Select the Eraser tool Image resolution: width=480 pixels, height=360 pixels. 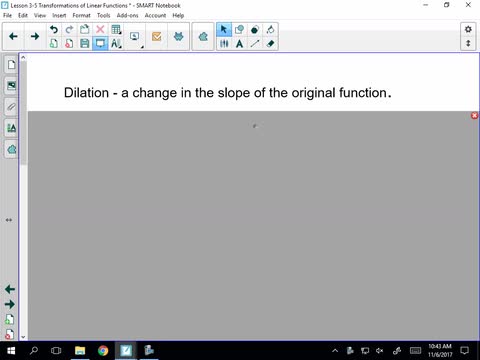tap(270, 43)
